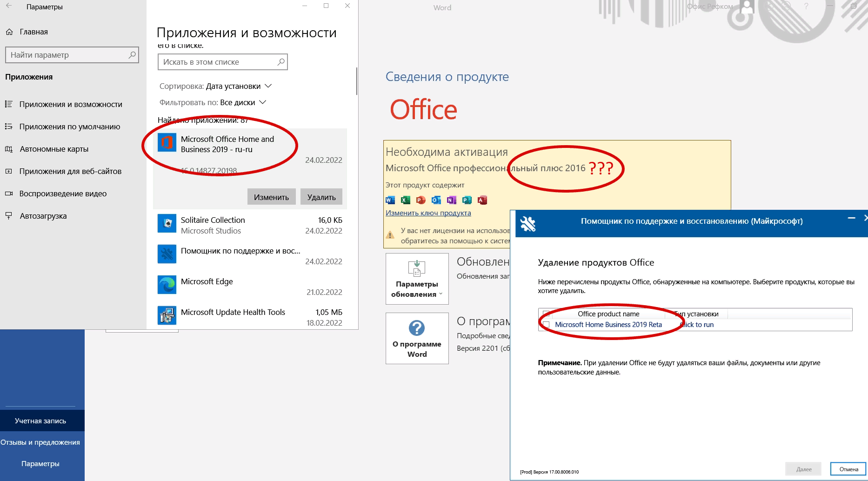
Task: Select the Solitaire Collection list entry
Action: click(x=250, y=225)
